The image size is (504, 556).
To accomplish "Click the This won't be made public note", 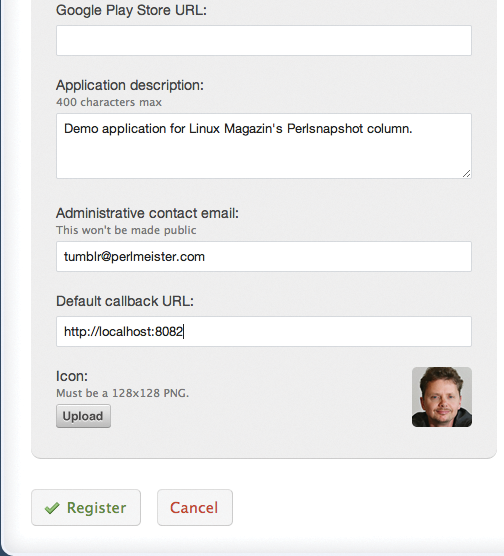I will [x=126, y=230].
